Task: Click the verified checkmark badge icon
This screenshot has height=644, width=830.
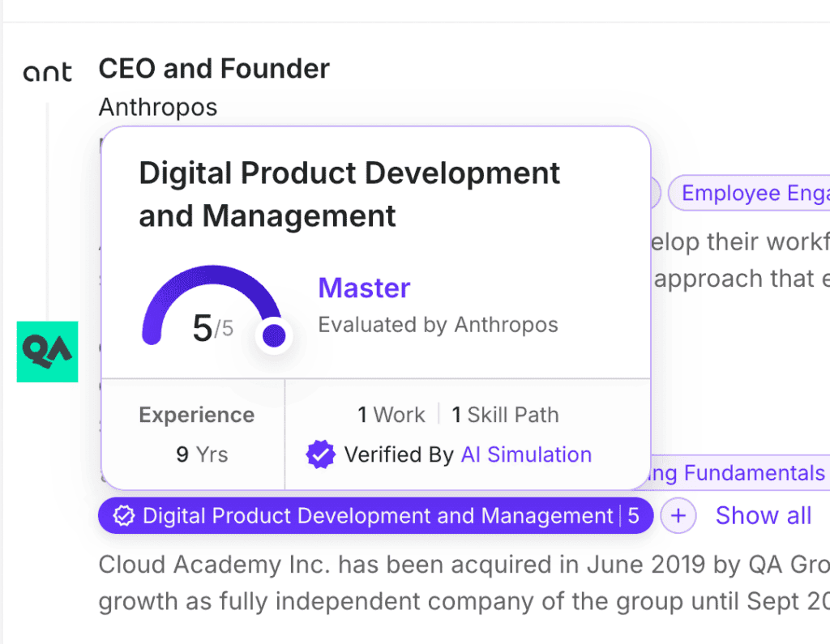Action: [x=320, y=454]
